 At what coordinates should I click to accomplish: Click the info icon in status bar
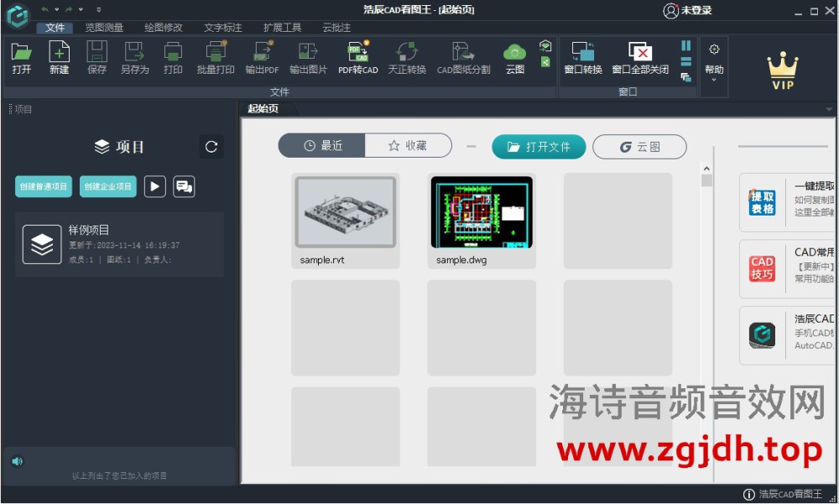pyautogui.click(x=749, y=495)
